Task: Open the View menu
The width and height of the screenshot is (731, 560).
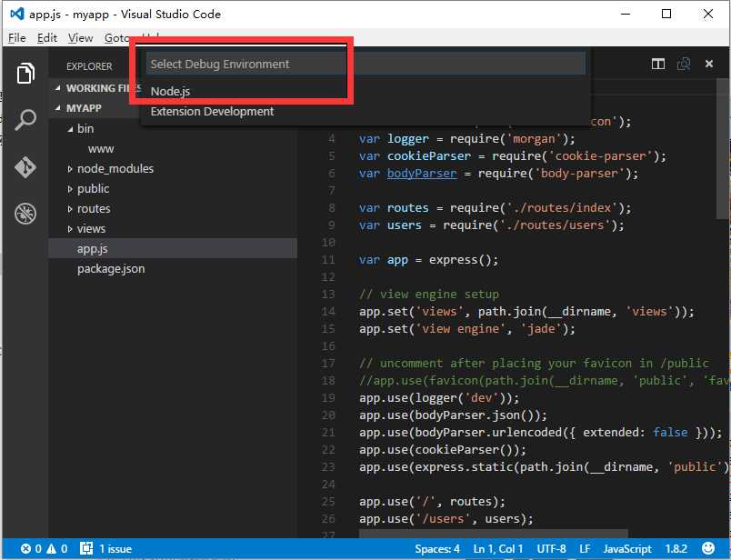Action: pos(80,38)
